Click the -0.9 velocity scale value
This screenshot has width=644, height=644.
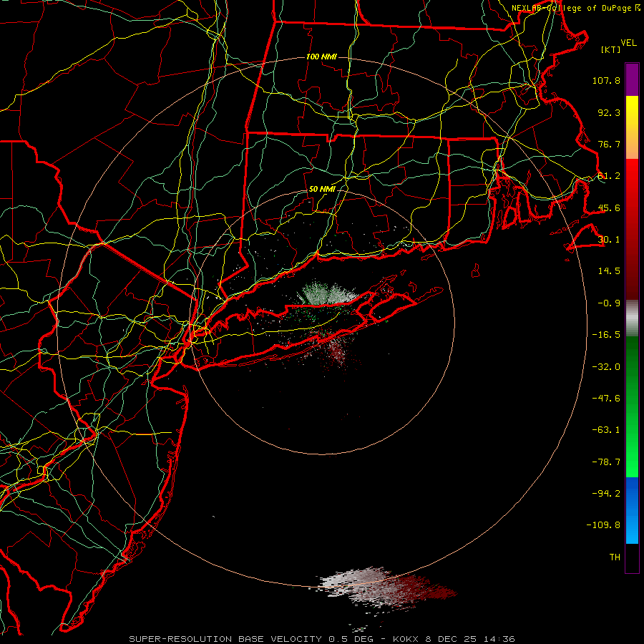point(609,303)
